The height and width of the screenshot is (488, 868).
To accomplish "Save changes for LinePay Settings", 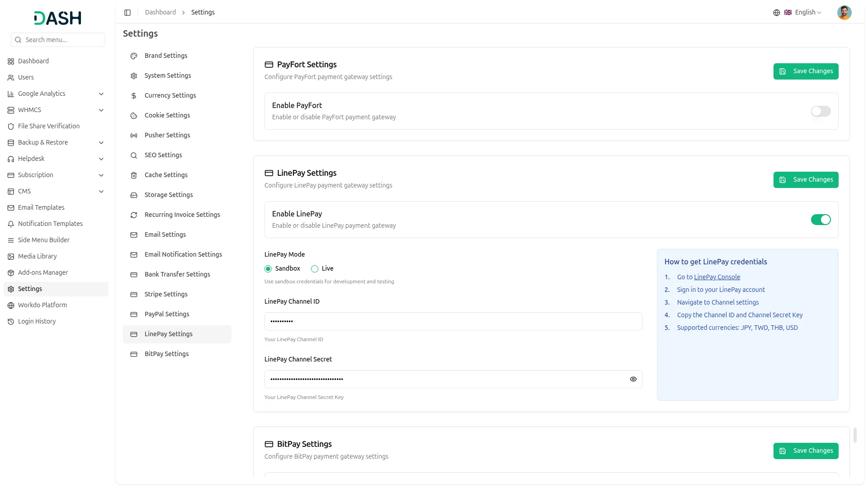I will tap(806, 180).
